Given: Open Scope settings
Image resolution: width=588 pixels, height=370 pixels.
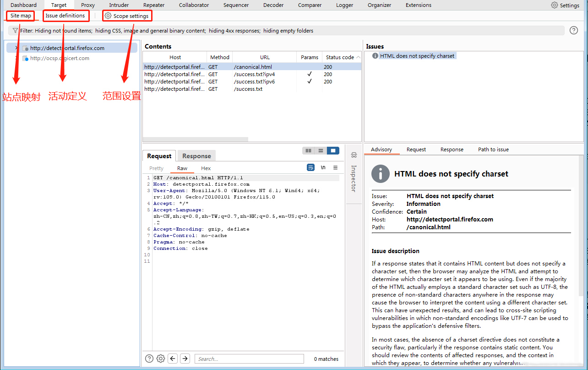Looking at the screenshot, I should point(127,16).
